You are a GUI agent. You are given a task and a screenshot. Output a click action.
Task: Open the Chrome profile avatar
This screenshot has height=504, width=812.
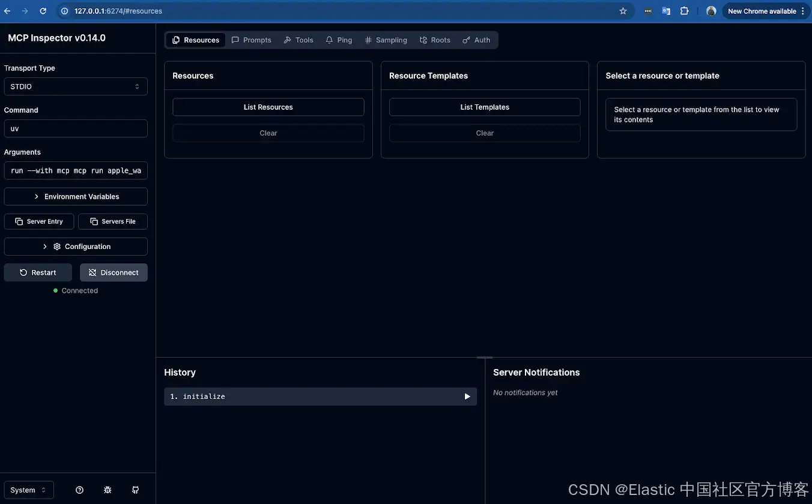711,11
